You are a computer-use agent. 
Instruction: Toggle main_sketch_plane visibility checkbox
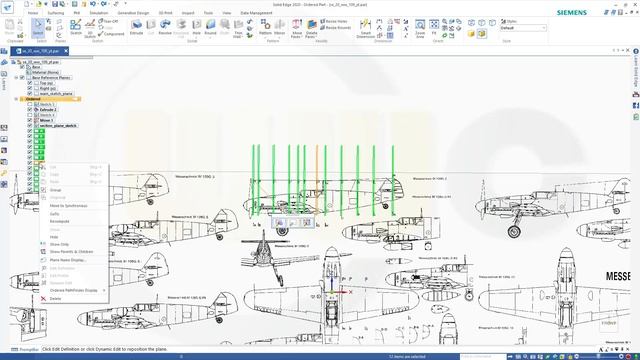(x=30, y=93)
